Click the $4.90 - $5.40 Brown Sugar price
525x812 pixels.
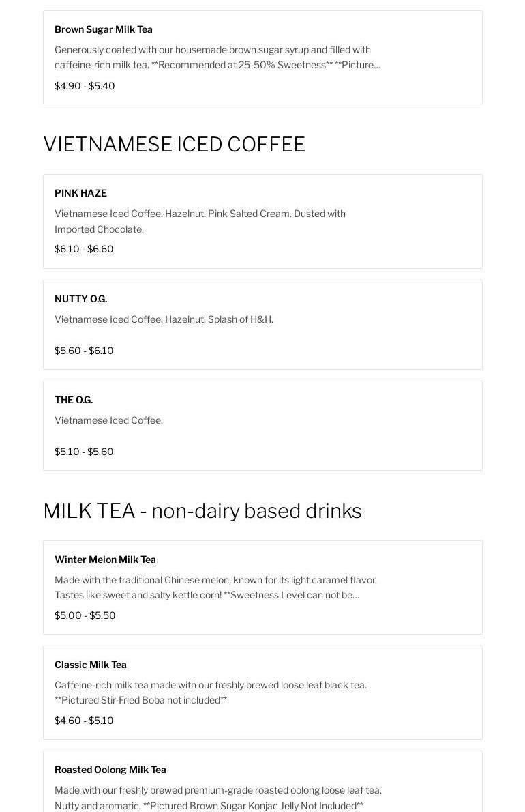pos(85,86)
